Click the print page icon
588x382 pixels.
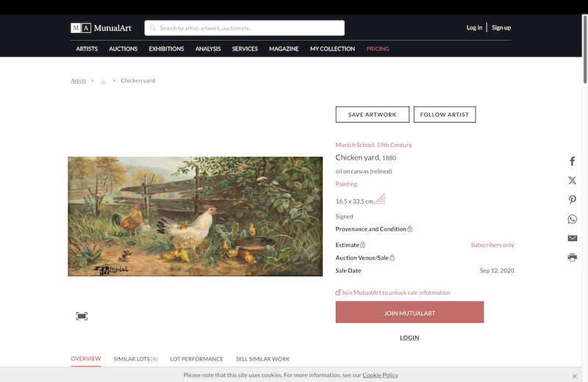pos(573,257)
